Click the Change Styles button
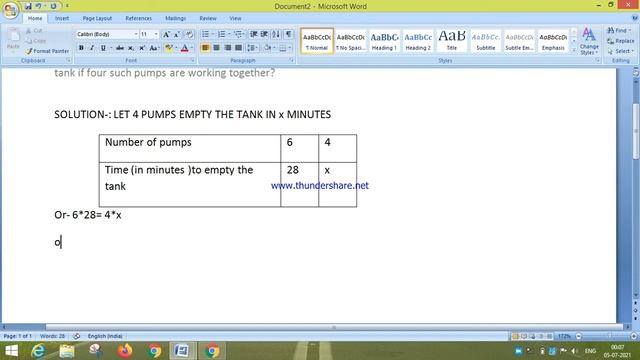The width and height of the screenshot is (640, 360). [589, 42]
